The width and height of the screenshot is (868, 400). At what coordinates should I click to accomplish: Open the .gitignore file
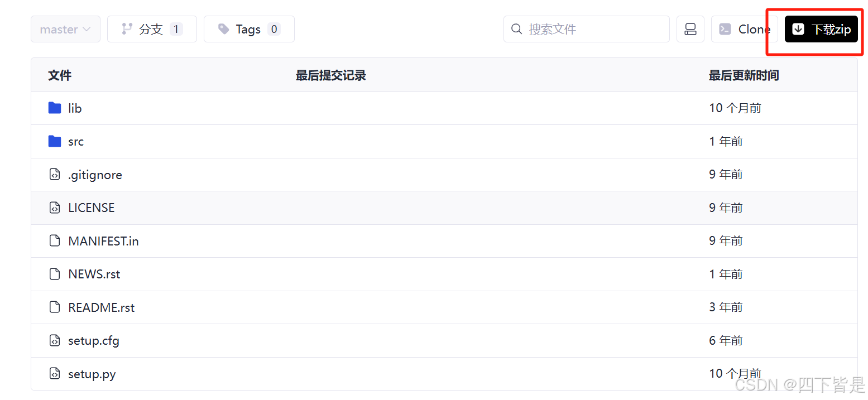95,175
